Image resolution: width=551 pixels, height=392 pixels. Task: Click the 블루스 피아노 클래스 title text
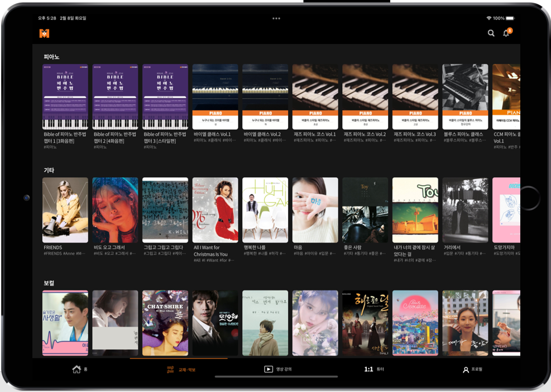coord(463,135)
